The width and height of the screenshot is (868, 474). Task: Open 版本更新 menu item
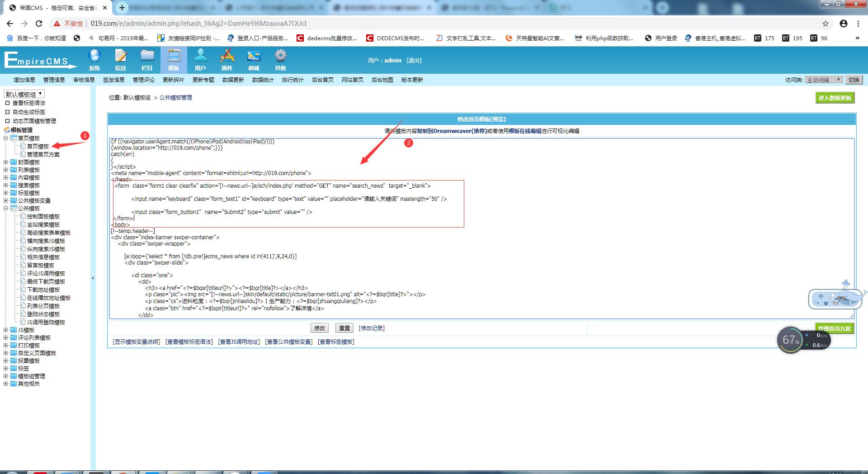412,80
